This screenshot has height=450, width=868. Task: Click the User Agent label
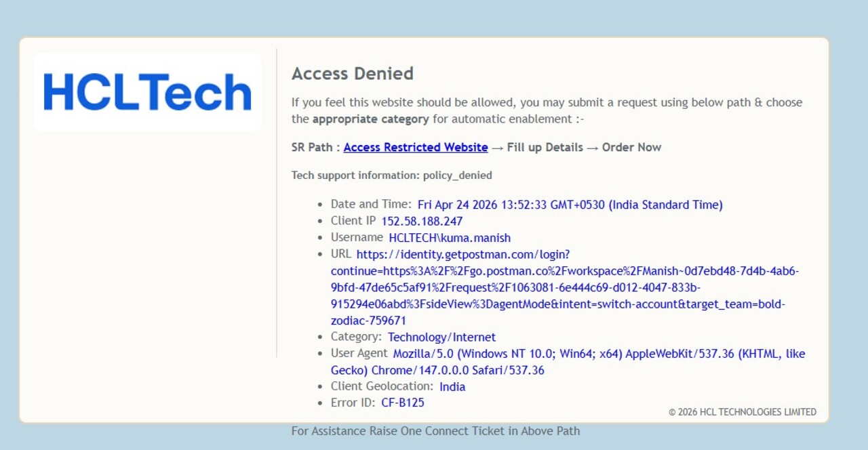click(x=359, y=353)
